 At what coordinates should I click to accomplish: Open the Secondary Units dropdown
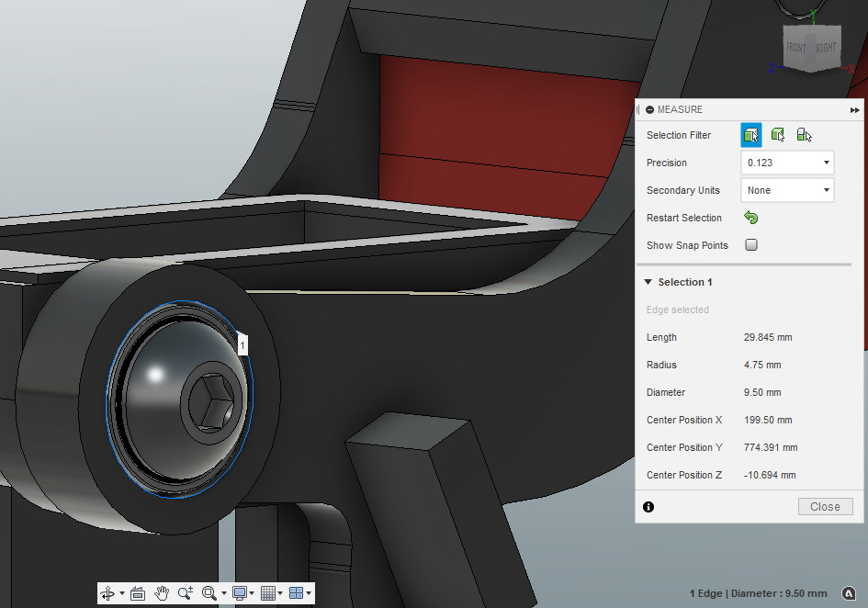(x=787, y=190)
